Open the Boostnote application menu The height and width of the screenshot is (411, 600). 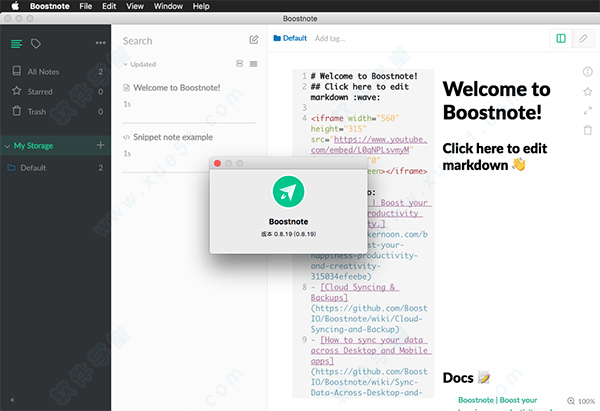click(x=50, y=6)
